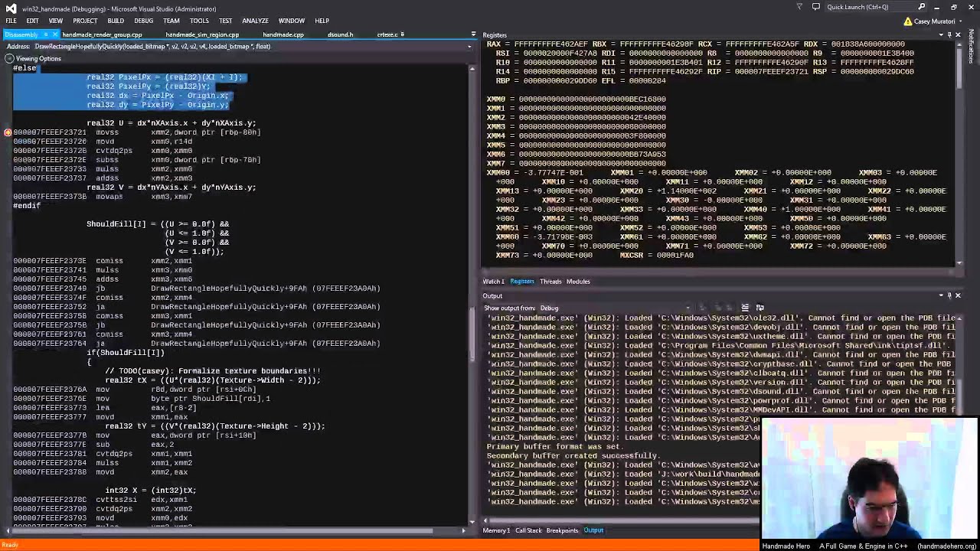
Task: Open the Output panel window options dropdown
Action: pyautogui.click(x=941, y=295)
